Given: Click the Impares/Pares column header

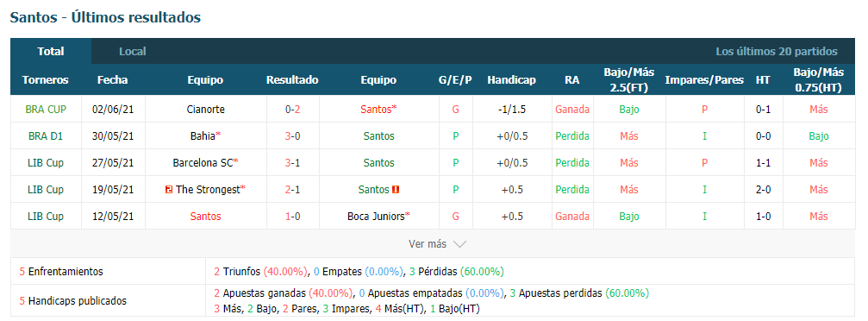Looking at the screenshot, I should (704, 80).
